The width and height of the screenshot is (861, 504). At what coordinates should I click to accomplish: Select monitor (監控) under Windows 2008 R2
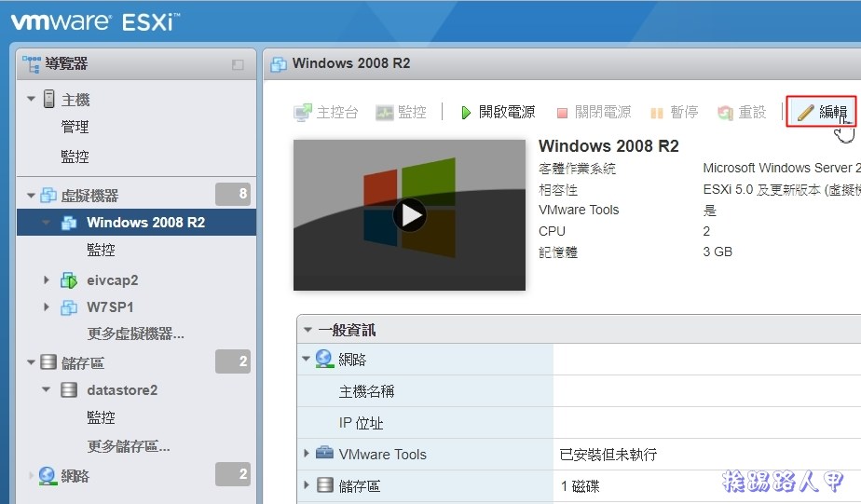[x=101, y=251]
